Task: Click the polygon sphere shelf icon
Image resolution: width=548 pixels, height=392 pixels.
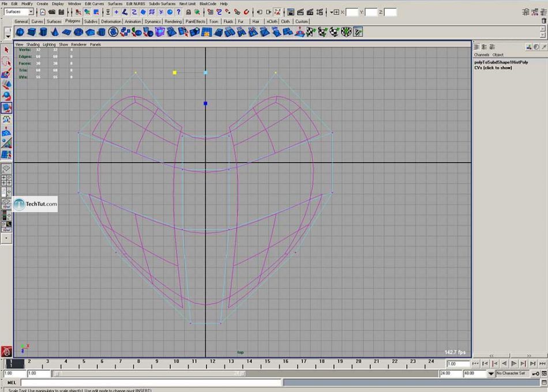Action: (20, 32)
